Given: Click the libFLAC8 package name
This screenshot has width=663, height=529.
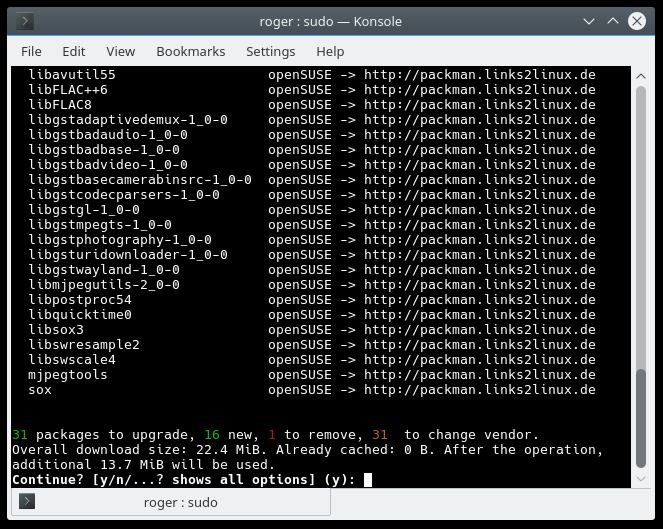Looking at the screenshot, I should tap(60, 105).
